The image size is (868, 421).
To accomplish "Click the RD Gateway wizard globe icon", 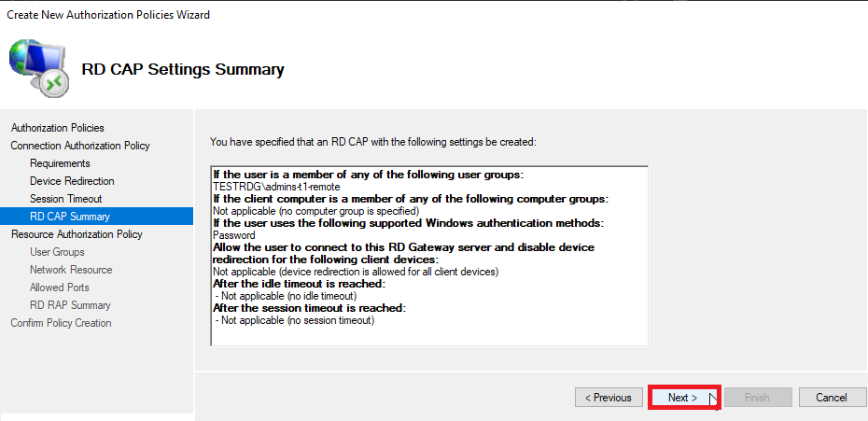I will point(39,68).
